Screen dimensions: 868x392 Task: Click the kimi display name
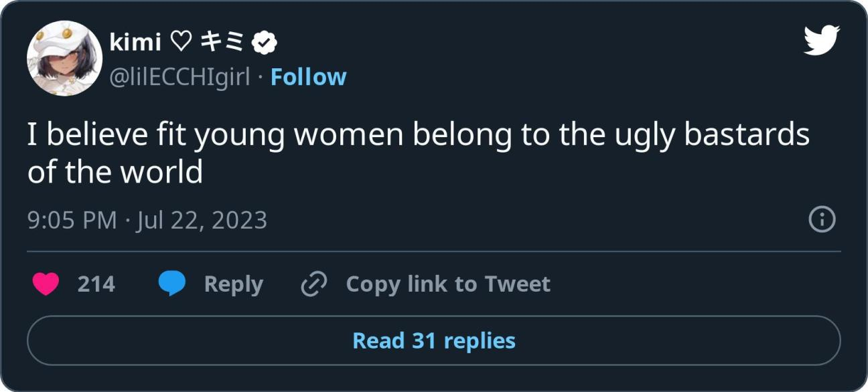pos(135,43)
